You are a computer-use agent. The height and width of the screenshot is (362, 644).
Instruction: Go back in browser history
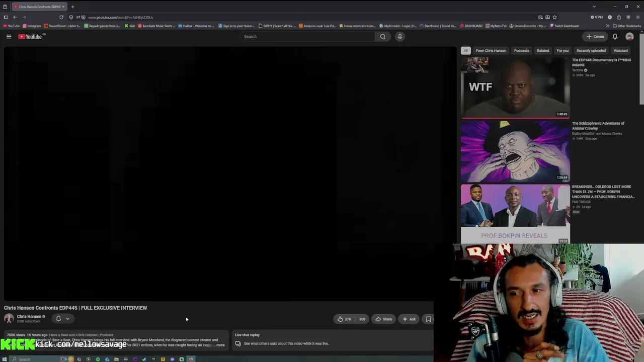coord(15,17)
